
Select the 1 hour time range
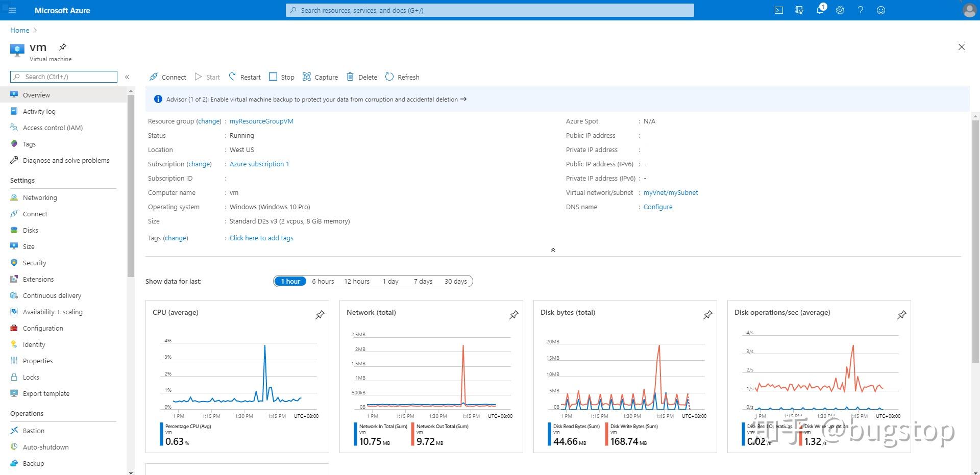290,281
